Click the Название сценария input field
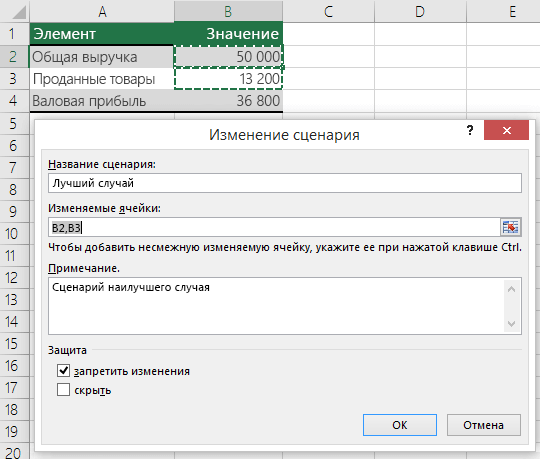540x459 pixels. point(285,183)
